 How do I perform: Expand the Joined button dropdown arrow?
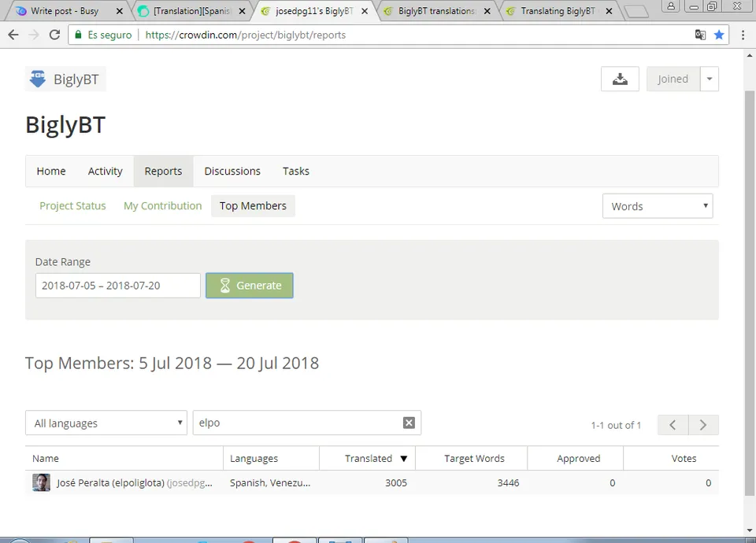click(710, 79)
